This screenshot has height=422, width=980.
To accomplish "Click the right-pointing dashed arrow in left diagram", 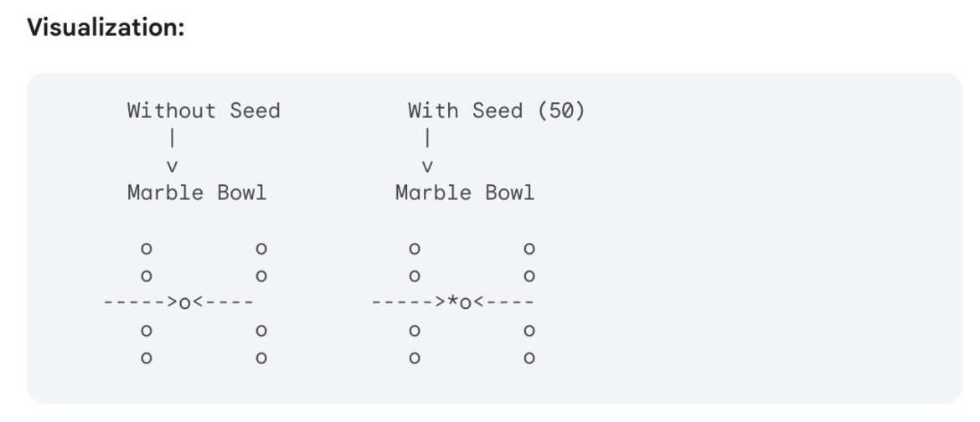I will [x=140, y=301].
